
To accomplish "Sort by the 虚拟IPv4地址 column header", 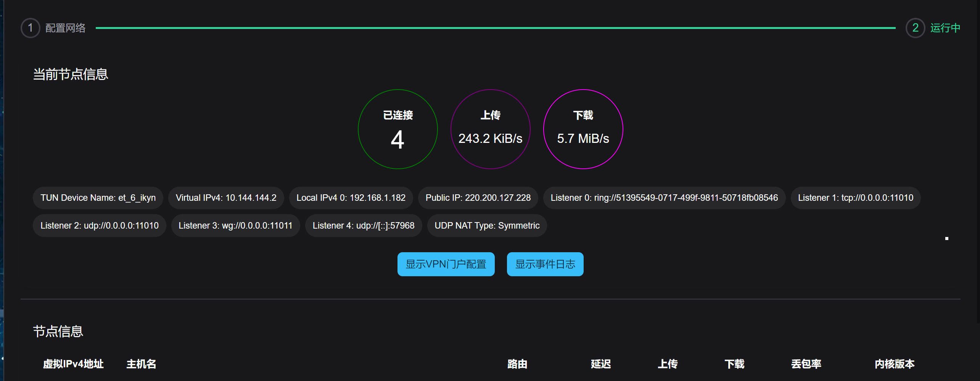I will tap(74, 364).
